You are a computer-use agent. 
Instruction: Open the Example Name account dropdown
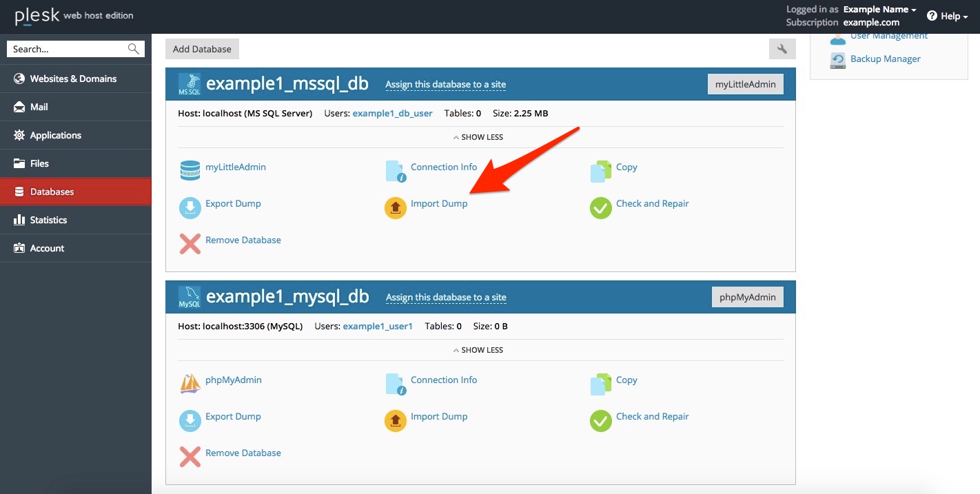(880, 10)
